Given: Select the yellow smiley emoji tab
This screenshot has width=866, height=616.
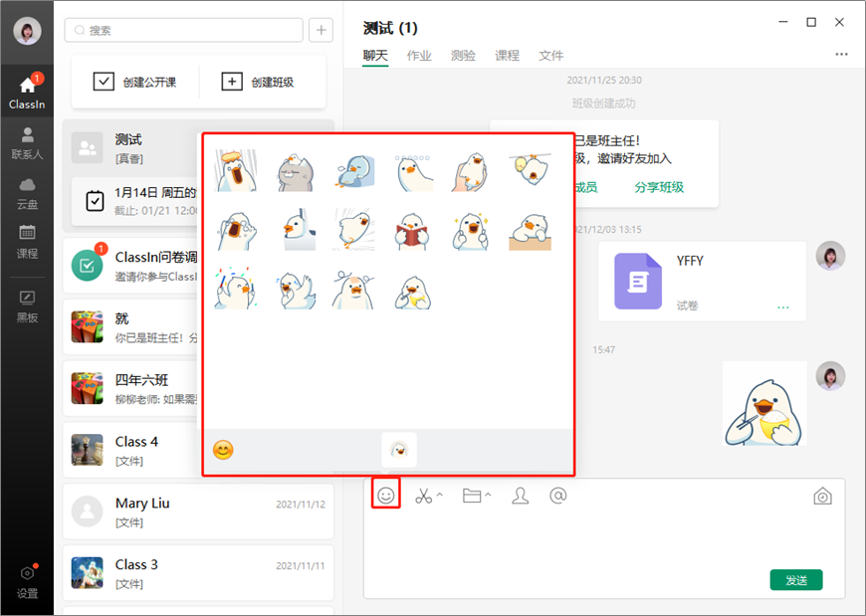Looking at the screenshot, I should pos(223,451).
